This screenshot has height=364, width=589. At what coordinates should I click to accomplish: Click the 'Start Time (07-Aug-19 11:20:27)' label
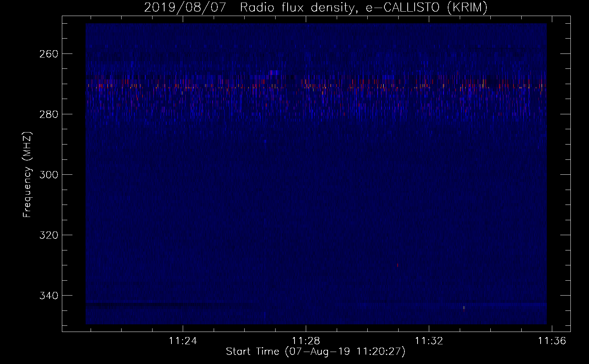click(316, 352)
